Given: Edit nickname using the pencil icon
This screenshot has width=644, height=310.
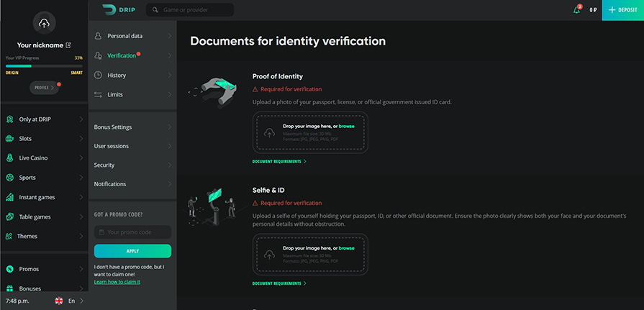Looking at the screenshot, I should point(68,45).
